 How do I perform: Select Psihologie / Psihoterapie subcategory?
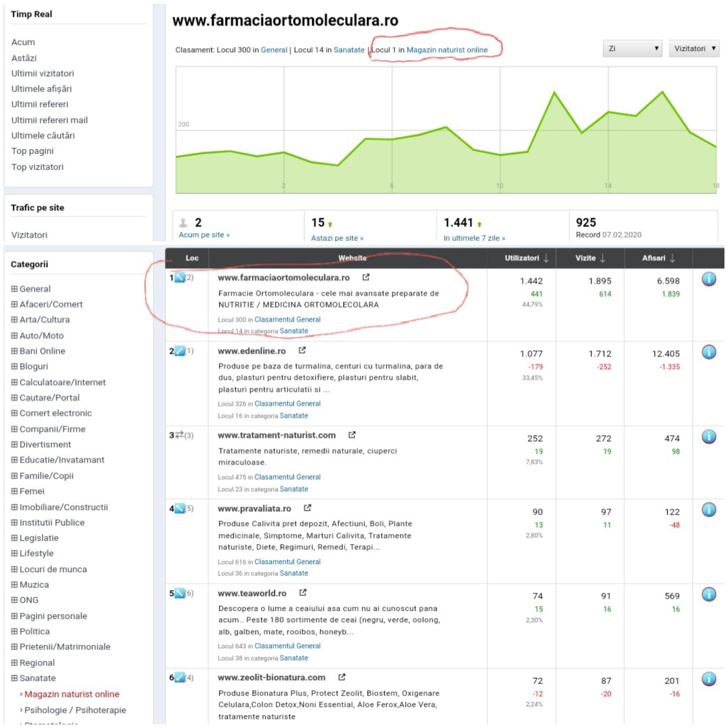[x=75, y=710]
